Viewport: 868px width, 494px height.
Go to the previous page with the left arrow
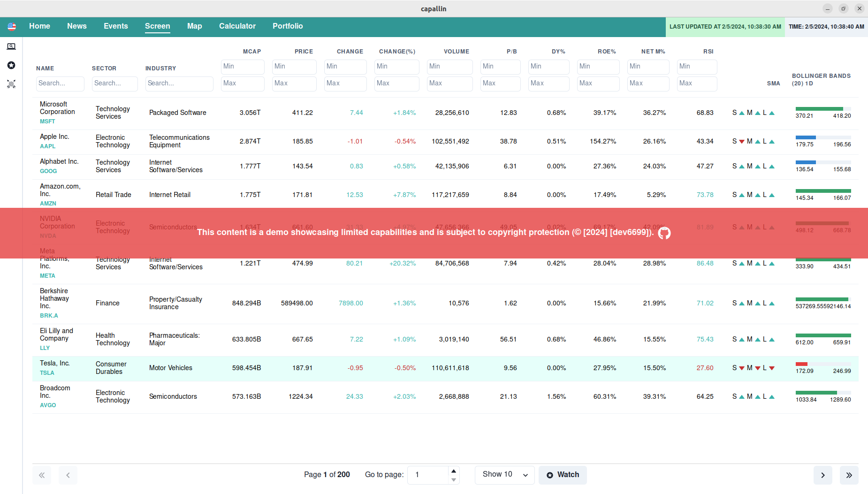click(68, 475)
